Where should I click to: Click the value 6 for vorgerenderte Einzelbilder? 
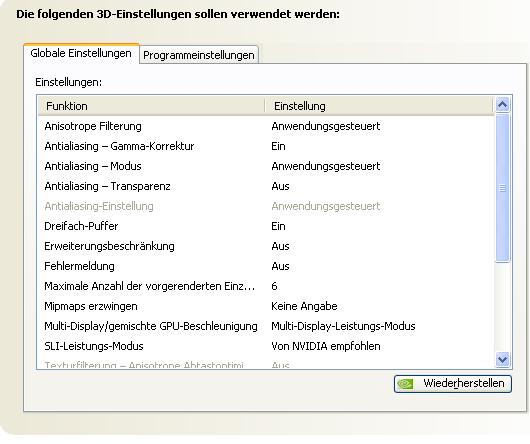pos(274,286)
